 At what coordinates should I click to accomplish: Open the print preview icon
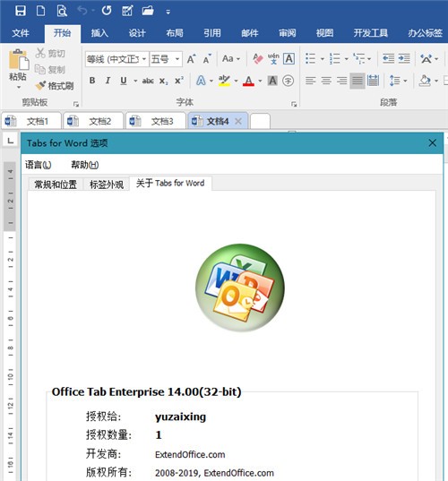62,11
